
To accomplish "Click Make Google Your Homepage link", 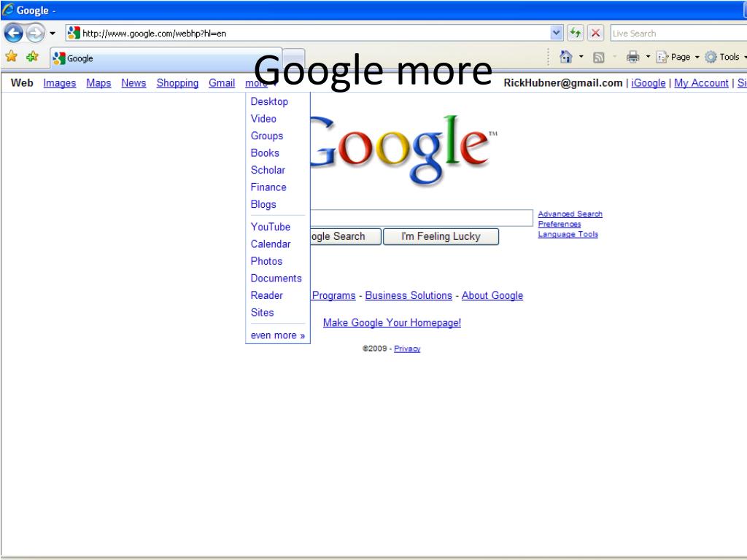I will (x=392, y=322).
